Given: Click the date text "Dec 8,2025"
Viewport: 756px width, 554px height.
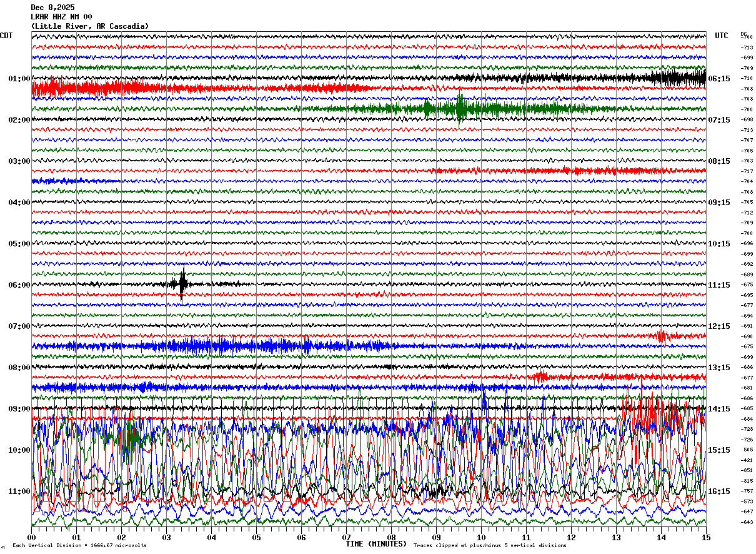Looking at the screenshot, I should click(52, 8).
